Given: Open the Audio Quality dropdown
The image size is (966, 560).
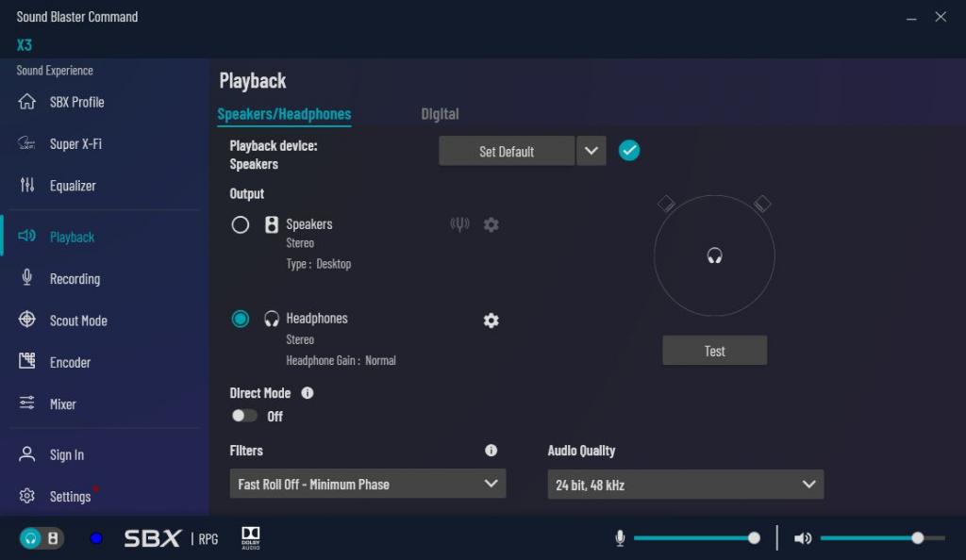Looking at the screenshot, I should (x=686, y=485).
